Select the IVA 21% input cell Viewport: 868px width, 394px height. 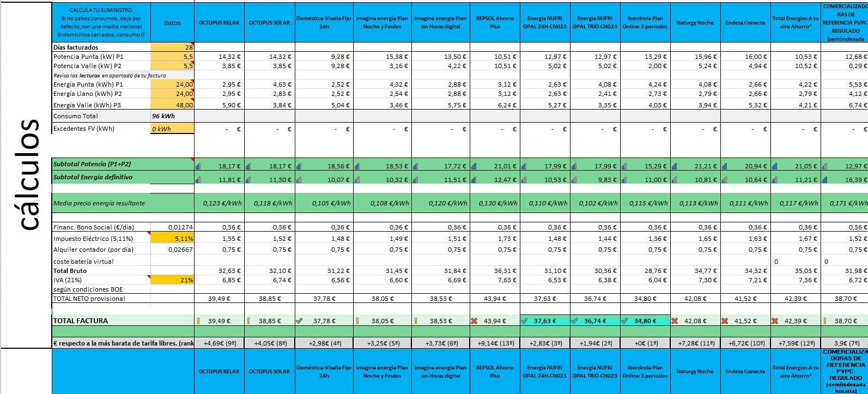tap(172, 280)
